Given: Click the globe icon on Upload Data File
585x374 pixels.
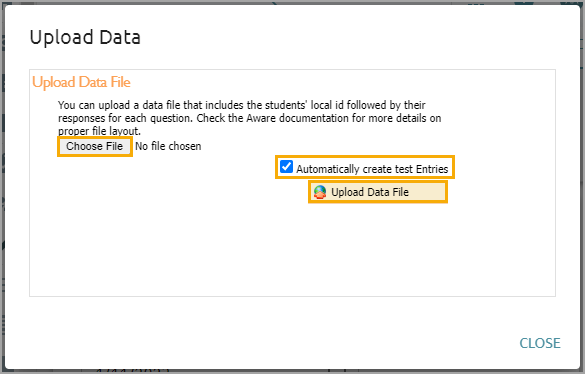Looking at the screenshot, I should click(320, 192).
